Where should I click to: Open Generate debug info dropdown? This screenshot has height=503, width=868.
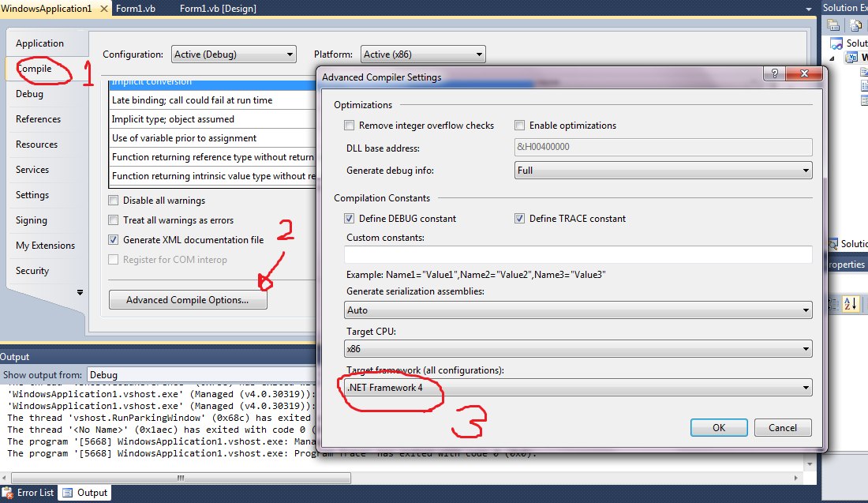pyautogui.click(x=663, y=171)
